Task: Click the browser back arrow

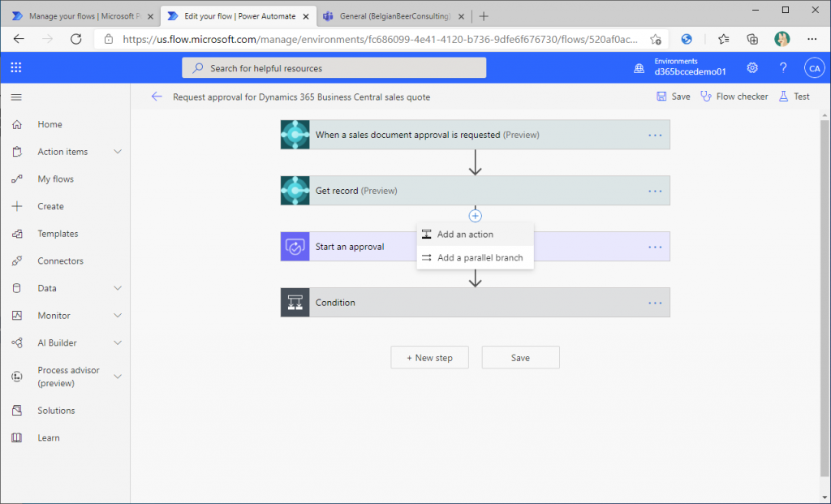Action: point(19,39)
